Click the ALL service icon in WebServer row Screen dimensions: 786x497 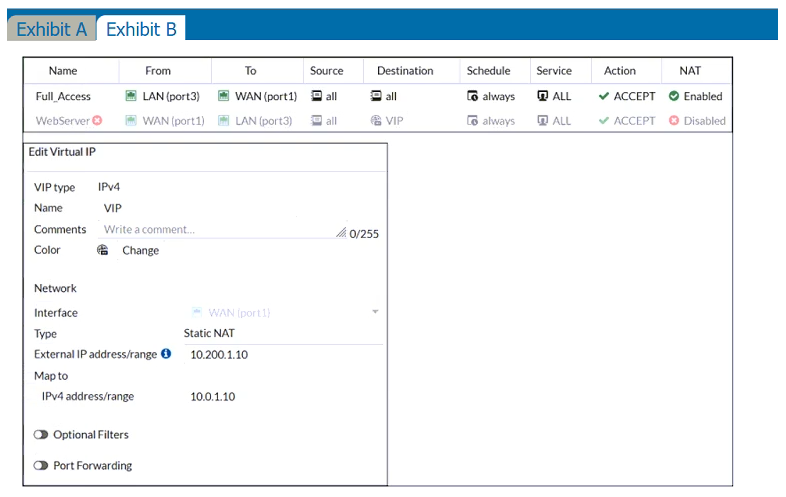pyautogui.click(x=542, y=120)
